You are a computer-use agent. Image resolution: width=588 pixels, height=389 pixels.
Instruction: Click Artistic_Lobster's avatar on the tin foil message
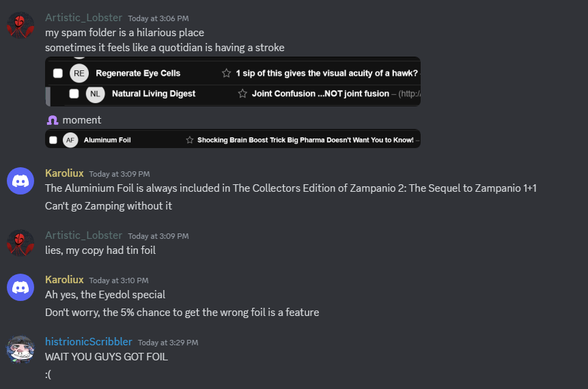(x=20, y=243)
